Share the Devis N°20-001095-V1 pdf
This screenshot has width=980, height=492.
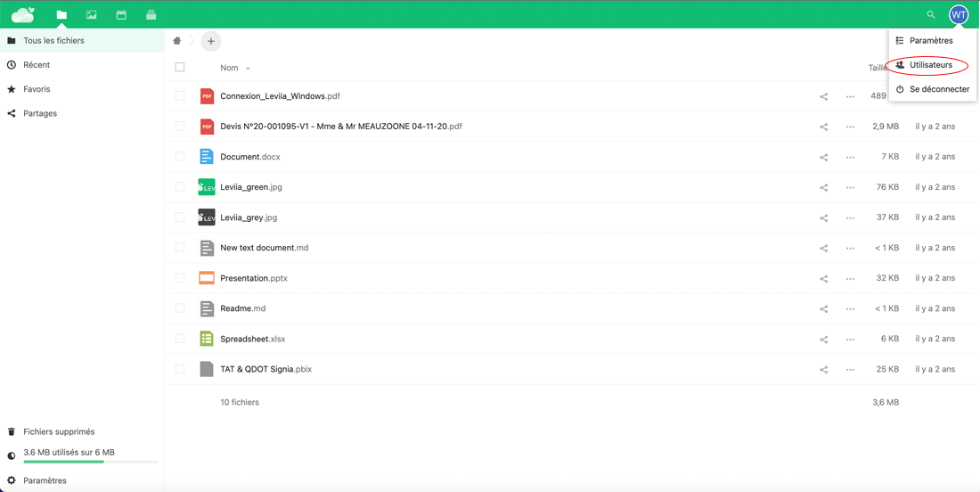click(824, 127)
